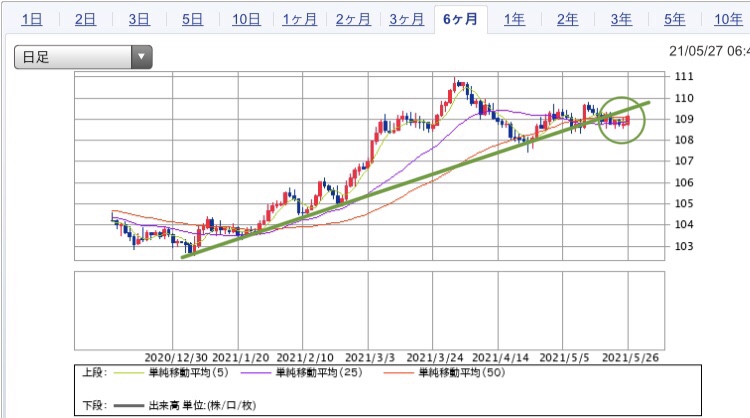Image resolution: width=750 pixels, height=418 pixels.
Task: Click the yellow-green line swatch for 移動平均(5)
Action: (x=129, y=373)
